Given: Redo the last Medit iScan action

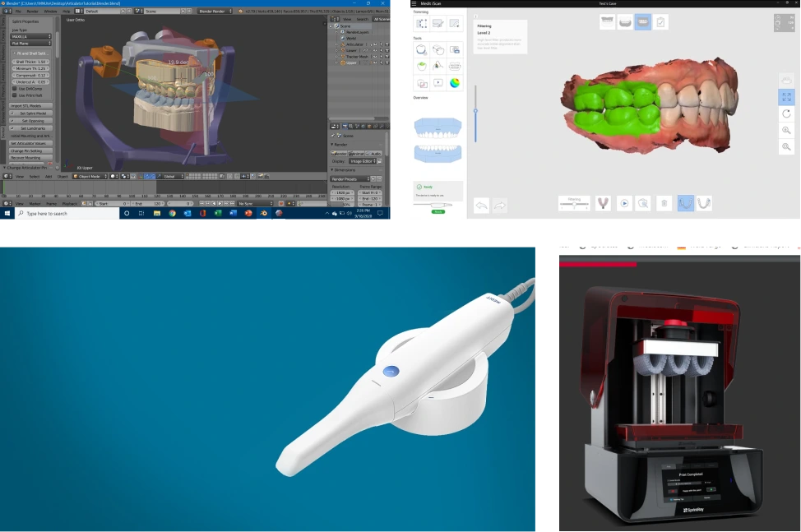Looking at the screenshot, I should [x=500, y=205].
